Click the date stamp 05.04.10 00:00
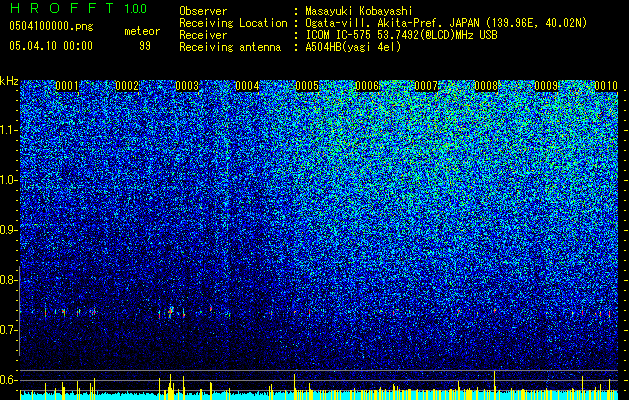The height and width of the screenshot is (400, 629). point(51,45)
